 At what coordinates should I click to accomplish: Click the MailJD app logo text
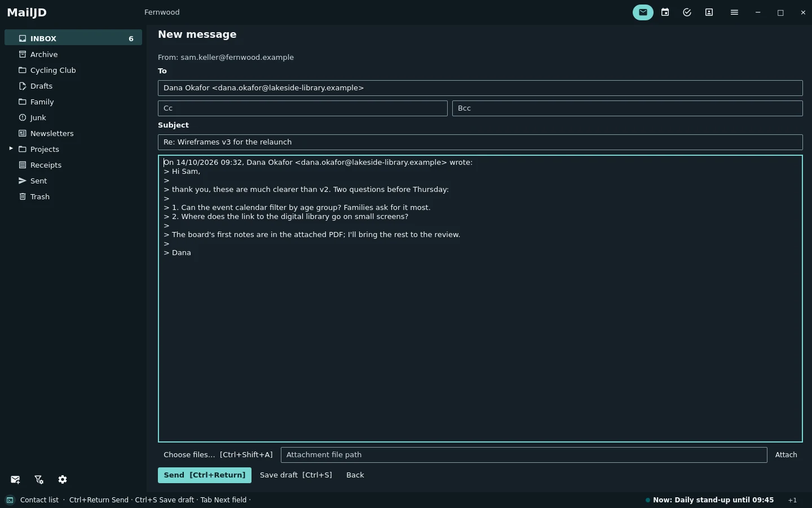click(x=27, y=12)
